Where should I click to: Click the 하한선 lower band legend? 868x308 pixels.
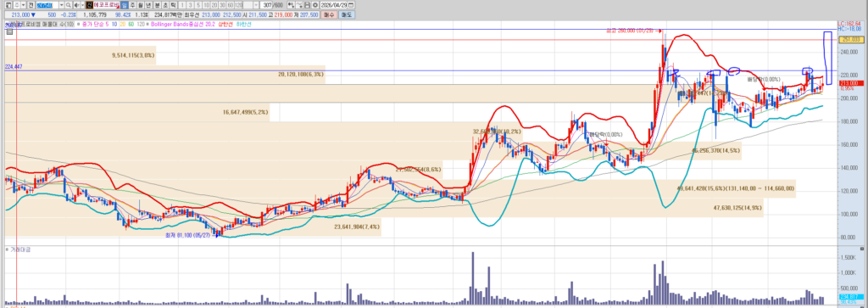[x=243, y=24]
